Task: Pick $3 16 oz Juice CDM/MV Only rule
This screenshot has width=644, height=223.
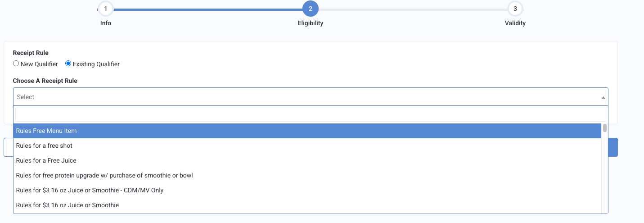Action: 307,190
